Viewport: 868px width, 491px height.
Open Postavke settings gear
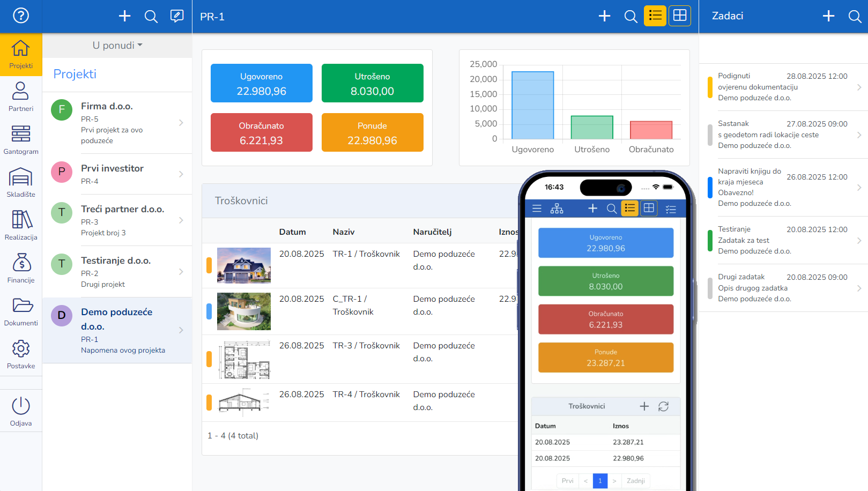pyautogui.click(x=21, y=354)
